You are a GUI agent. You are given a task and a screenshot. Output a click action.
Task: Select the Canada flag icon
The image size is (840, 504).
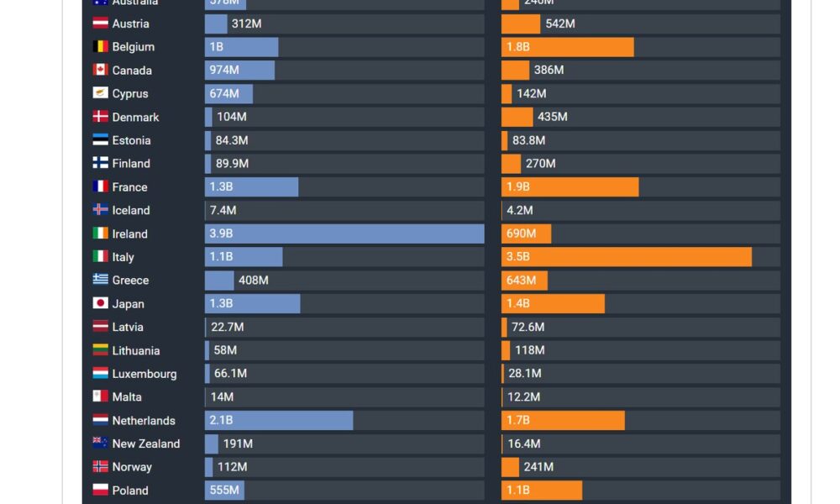[100, 70]
